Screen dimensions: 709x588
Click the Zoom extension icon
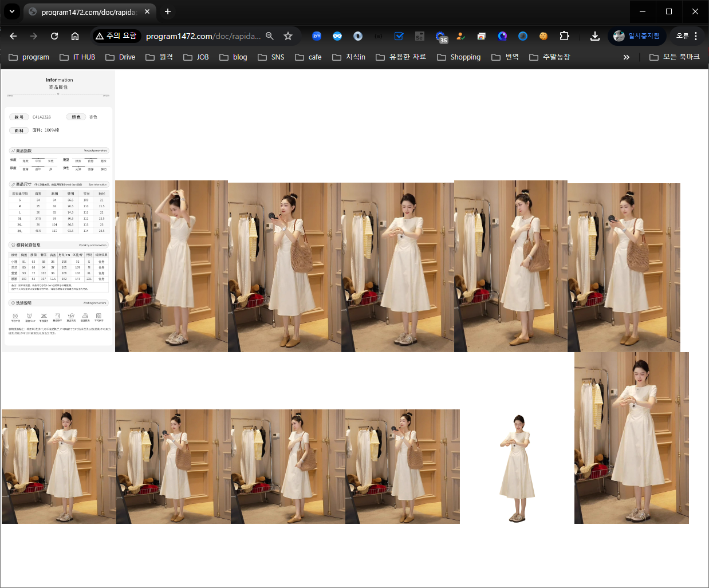click(317, 36)
